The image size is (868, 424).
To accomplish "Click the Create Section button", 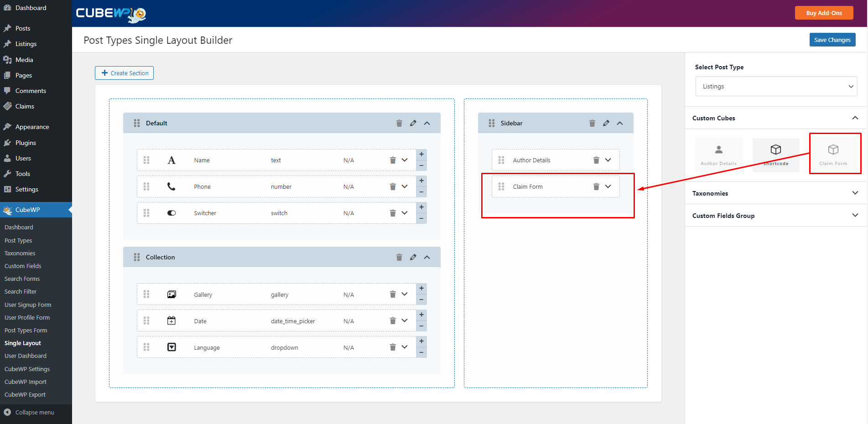I will (125, 73).
